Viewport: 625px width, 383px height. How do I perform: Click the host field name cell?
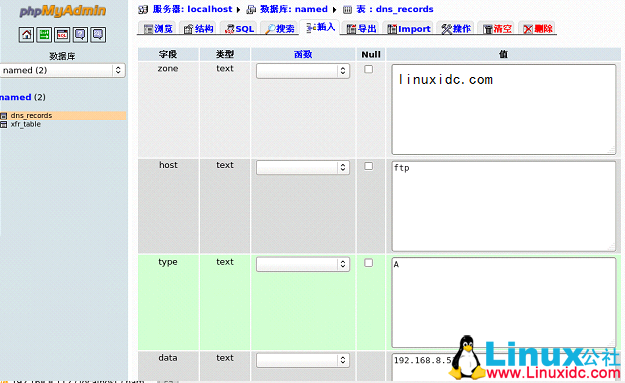point(168,206)
